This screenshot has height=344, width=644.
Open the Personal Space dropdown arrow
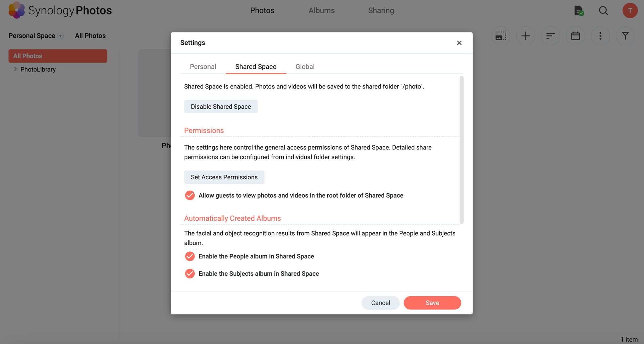click(61, 36)
